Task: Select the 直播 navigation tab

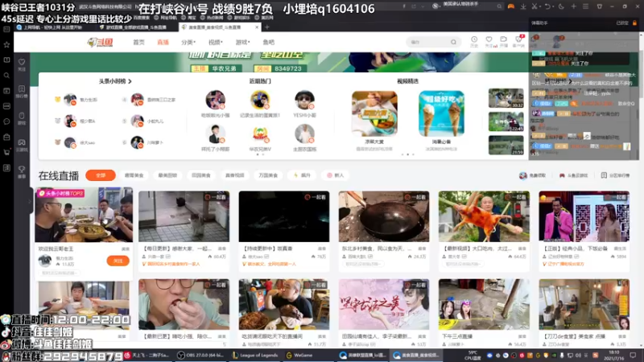Action: (163, 43)
